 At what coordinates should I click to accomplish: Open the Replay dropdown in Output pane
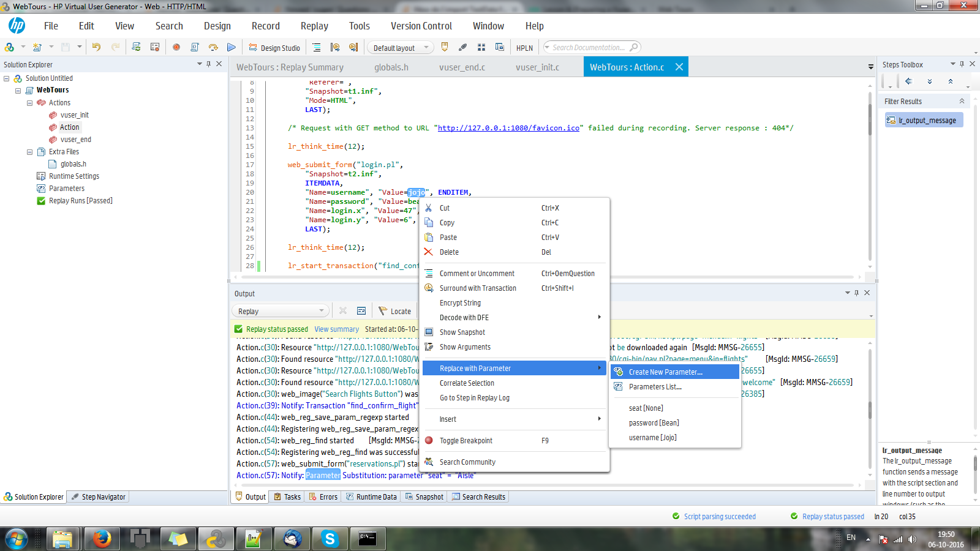coord(281,311)
